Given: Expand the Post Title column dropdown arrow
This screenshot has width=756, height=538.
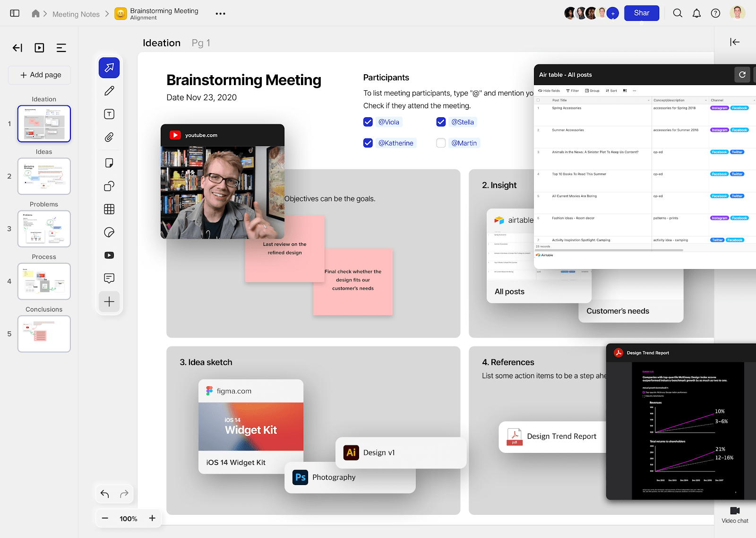Looking at the screenshot, I should click(648, 100).
